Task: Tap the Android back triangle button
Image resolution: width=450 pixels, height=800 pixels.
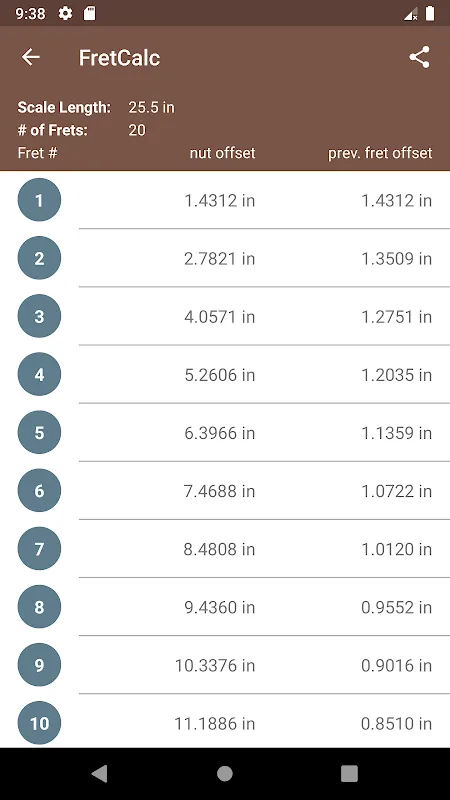Action: pos(99,774)
